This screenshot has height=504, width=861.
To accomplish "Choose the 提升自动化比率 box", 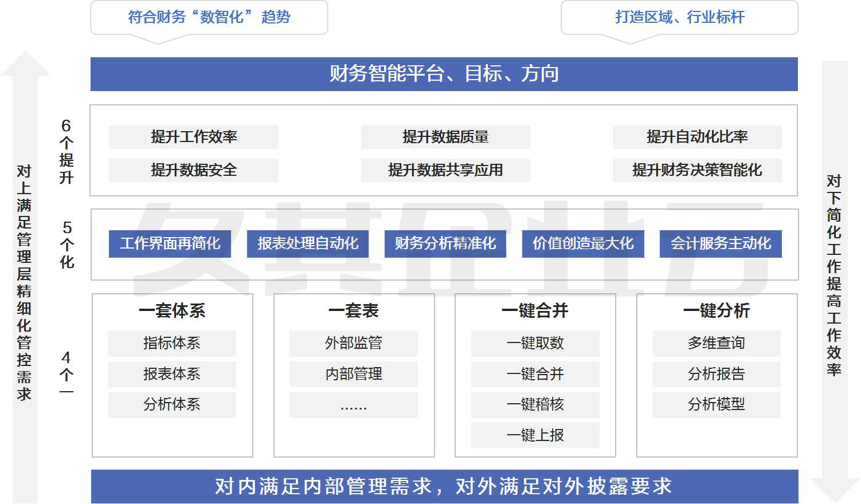I will 697,137.
